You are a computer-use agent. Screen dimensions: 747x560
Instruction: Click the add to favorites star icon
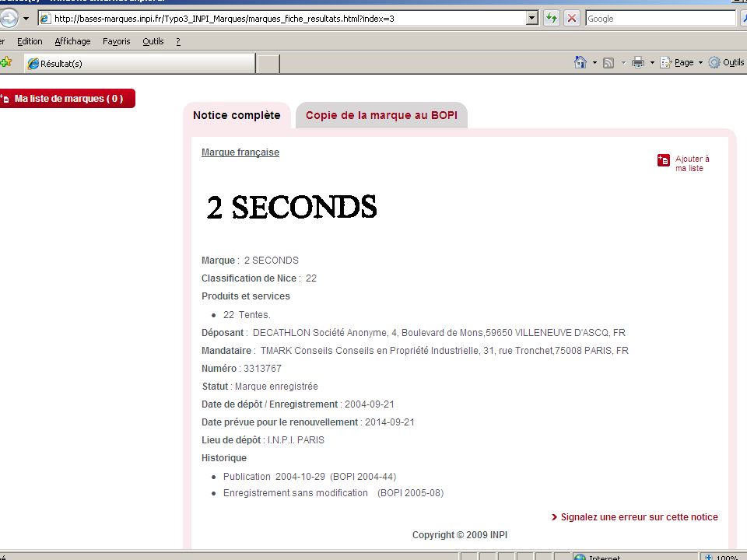[5, 62]
